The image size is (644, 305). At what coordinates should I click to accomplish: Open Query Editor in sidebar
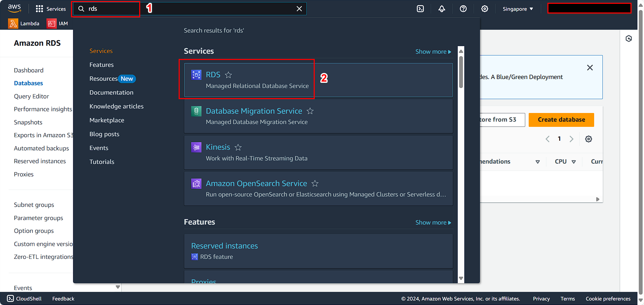(x=32, y=96)
